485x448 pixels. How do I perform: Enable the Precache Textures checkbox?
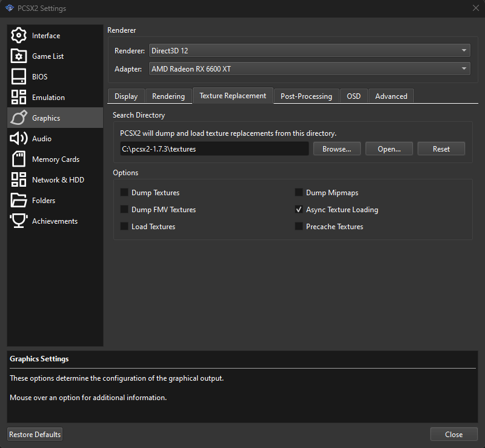click(299, 227)
